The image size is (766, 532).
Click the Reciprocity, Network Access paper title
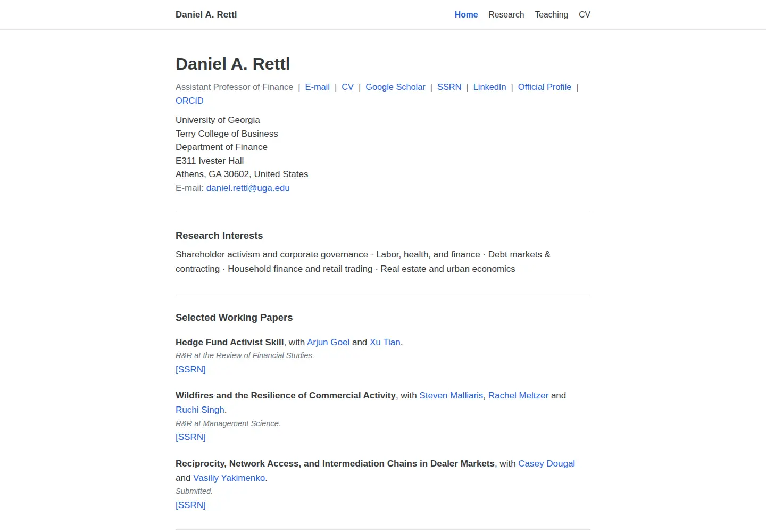click(x=335, y=464)
